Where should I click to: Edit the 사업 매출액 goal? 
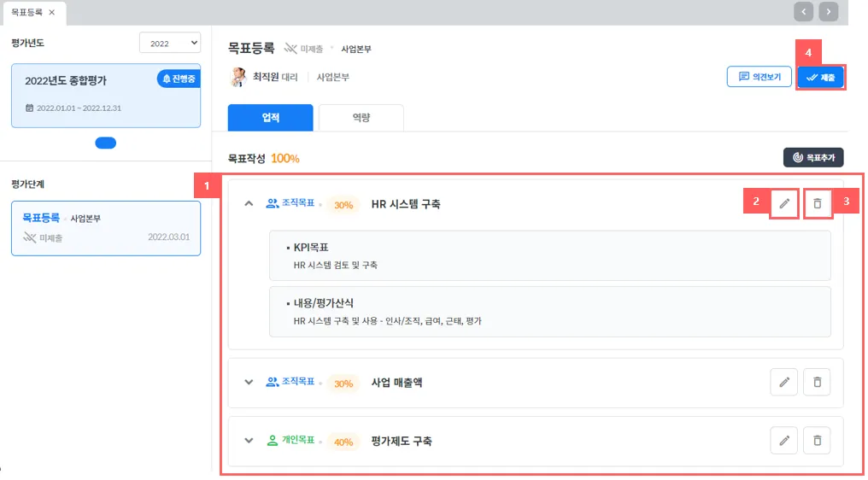point(783,382)
